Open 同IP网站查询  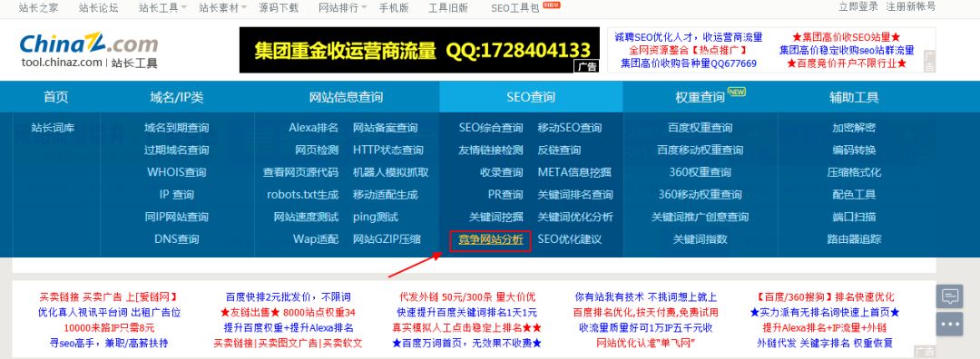(x=177, y=218)
